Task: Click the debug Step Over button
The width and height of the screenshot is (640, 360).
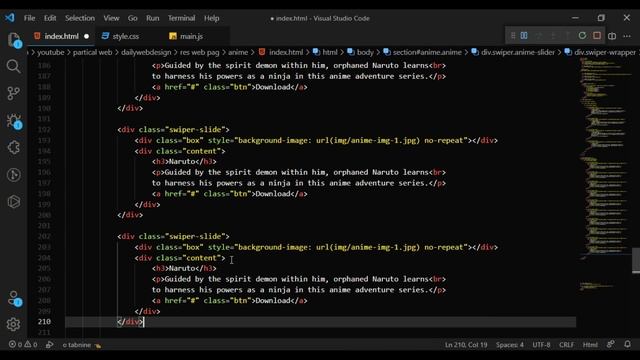Action: [539, 36]
